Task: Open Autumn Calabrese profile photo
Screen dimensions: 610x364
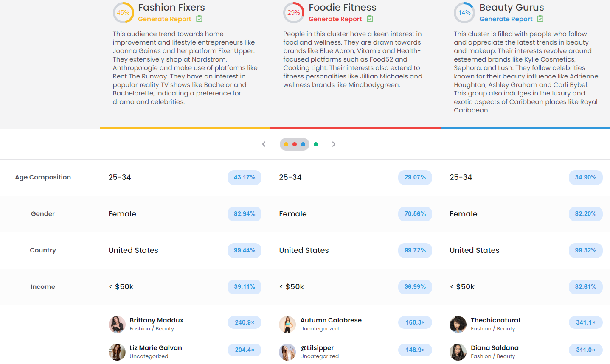Action: pos(287,325)
